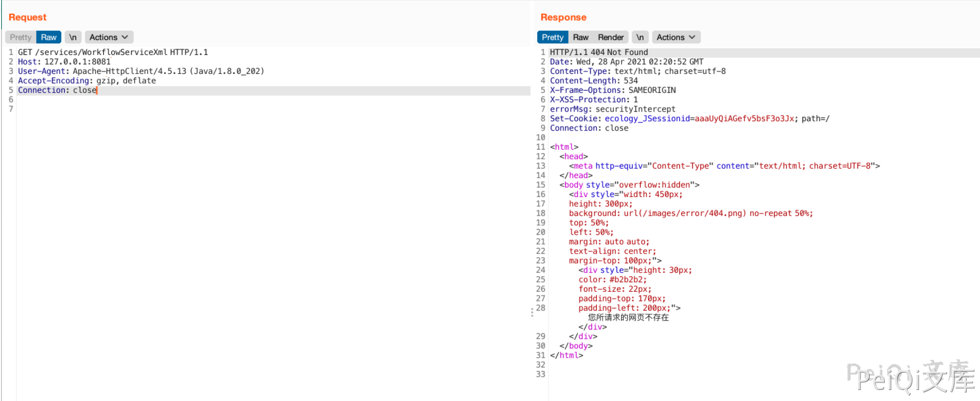Open the Render tab in Response panel
The image size is (980, 401).
click(611, 37)
